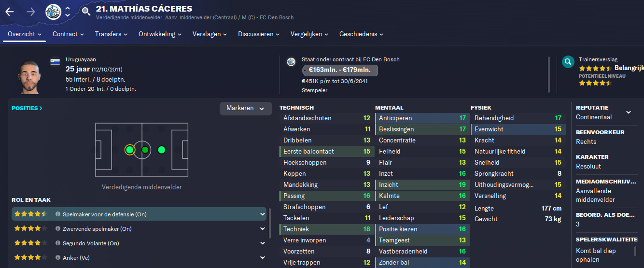Open the Markeren dropdown
This screenshot has width=644, height=268.
point(246,108)
